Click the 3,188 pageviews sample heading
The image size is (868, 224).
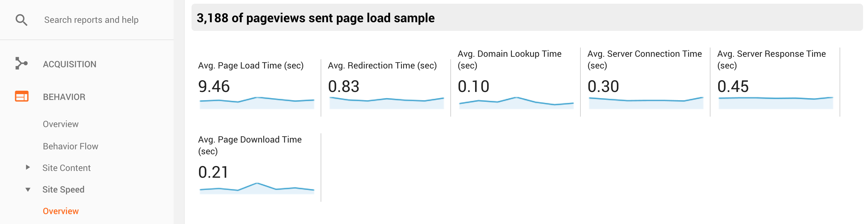click(x=315, y=18)
